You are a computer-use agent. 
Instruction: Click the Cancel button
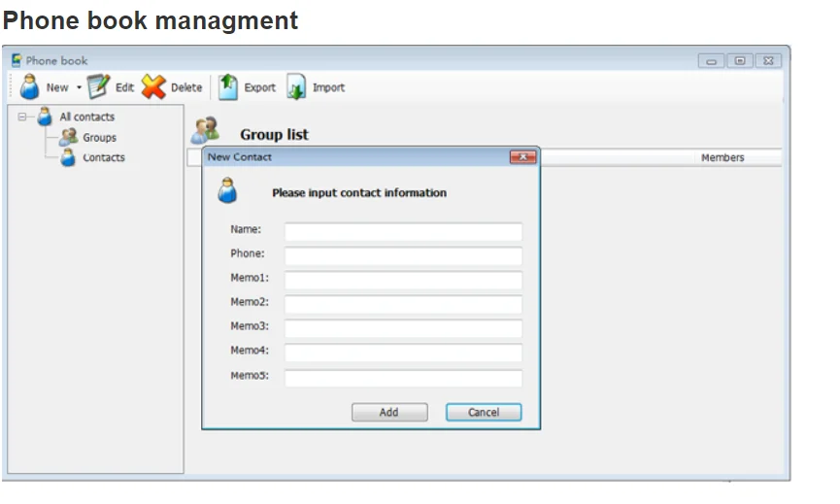pyautogui.click(x=484, y=412)
